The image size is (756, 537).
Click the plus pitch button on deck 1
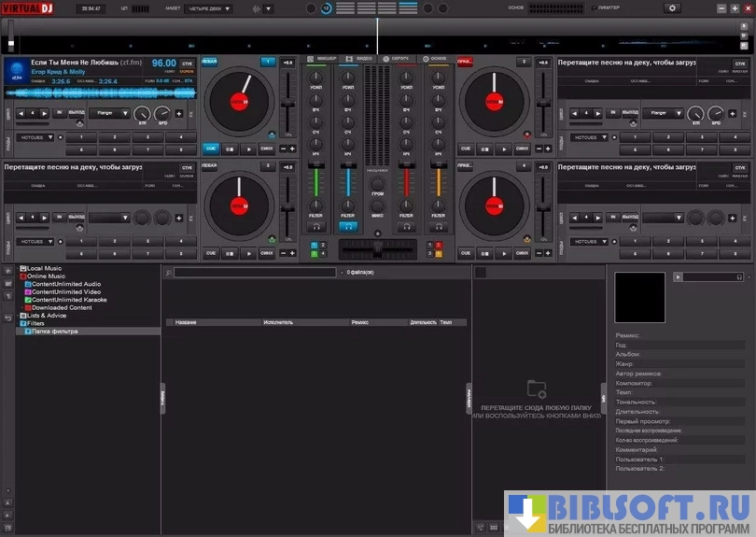coord(292,148)
